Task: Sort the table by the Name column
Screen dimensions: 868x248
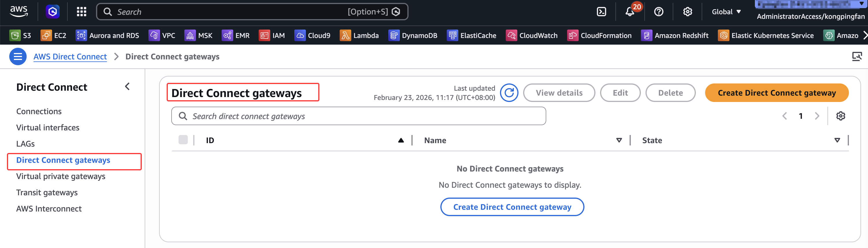Action: (619, 140)
